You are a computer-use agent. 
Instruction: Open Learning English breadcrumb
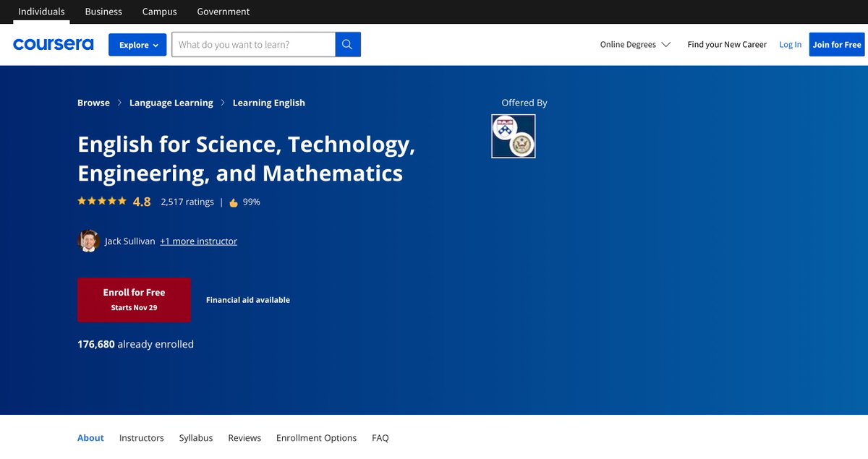pos(269,103)
